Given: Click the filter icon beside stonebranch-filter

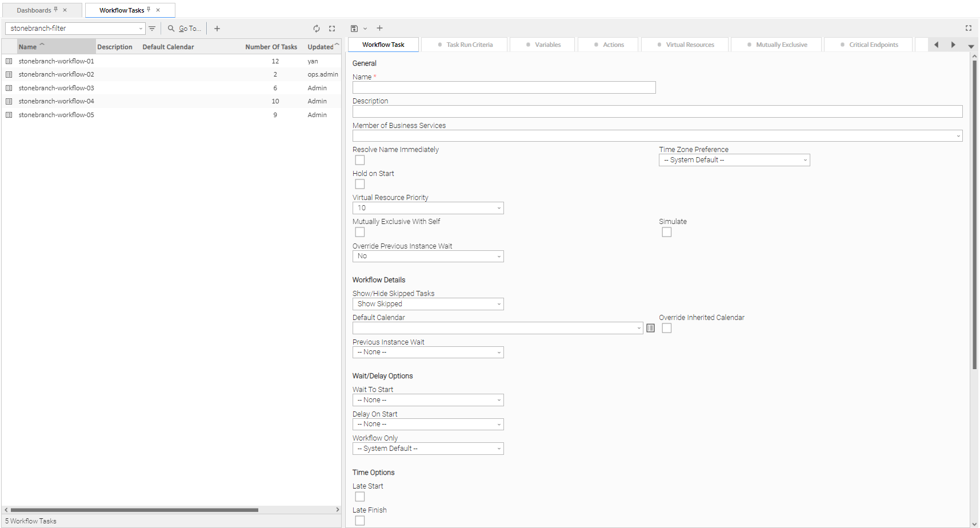Looking at the screenshot, I should (152, 29).
